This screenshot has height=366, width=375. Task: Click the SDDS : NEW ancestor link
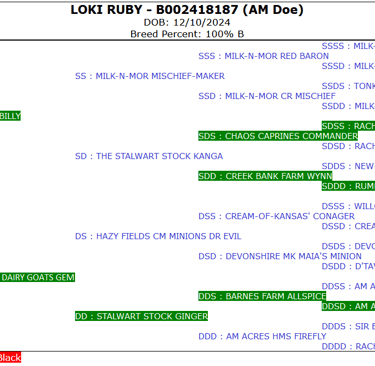pyautogui.click(x=348, y=166)
